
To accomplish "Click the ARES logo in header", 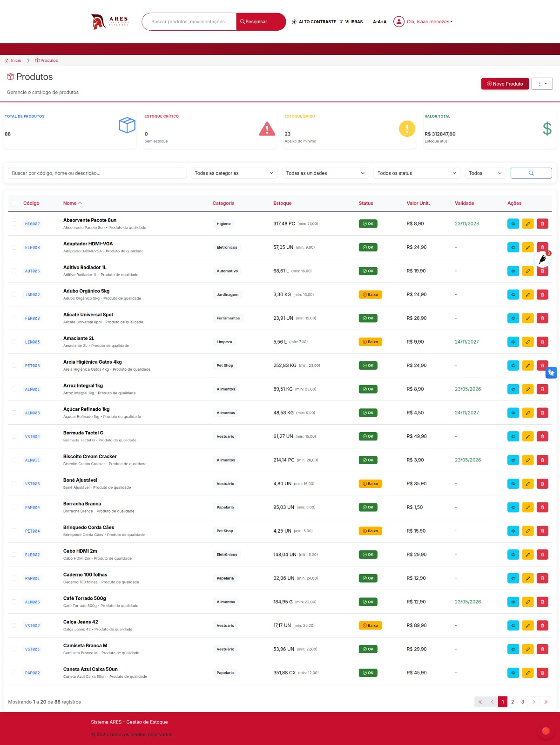I will [x=110, y=22].
